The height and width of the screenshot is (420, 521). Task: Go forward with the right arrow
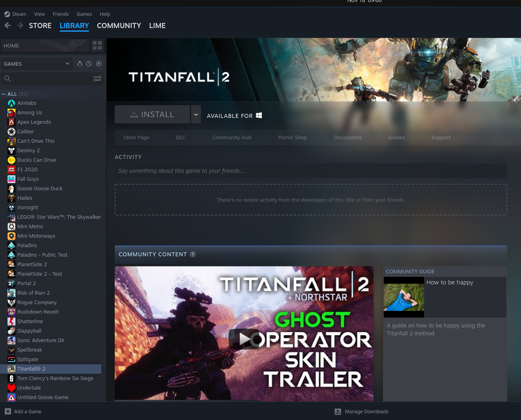click(20, 26)
